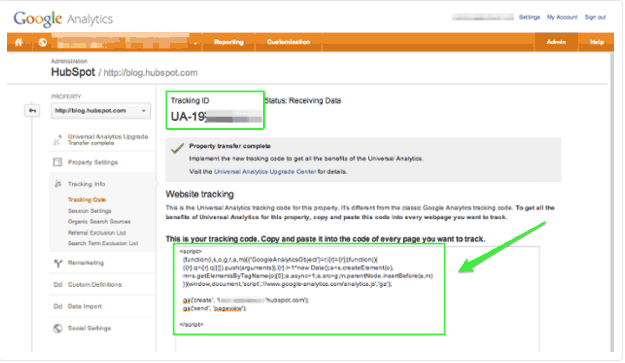Open Organic Search Sources item
This screenshot has width=625, height=363.
click(x=99, y=222)
